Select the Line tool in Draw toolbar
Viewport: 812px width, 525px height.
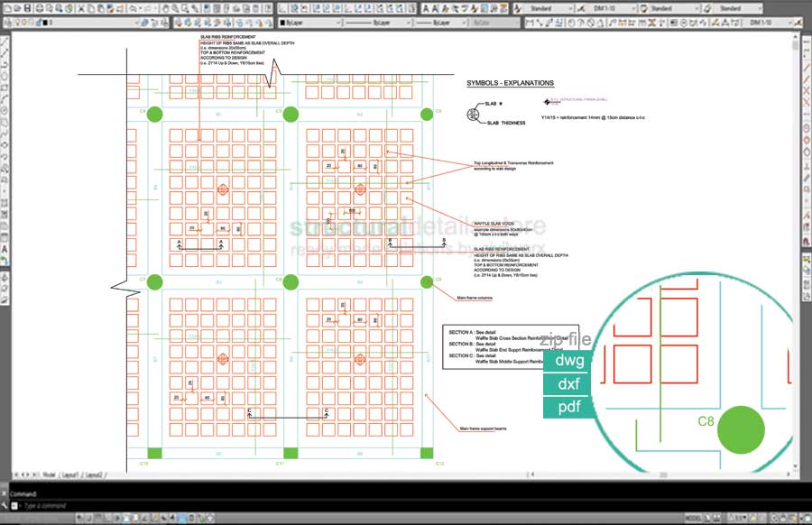[5, 42]
